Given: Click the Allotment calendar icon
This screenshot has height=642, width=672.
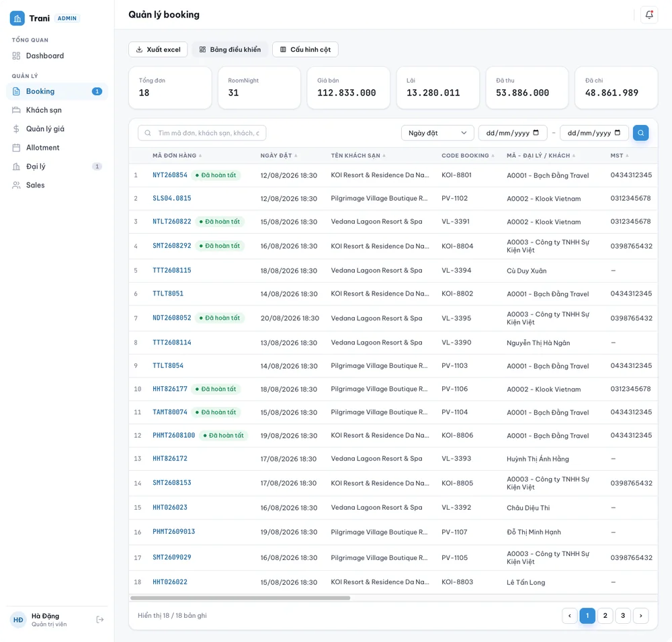Looking at the screenshot, I should click(16, 148).
